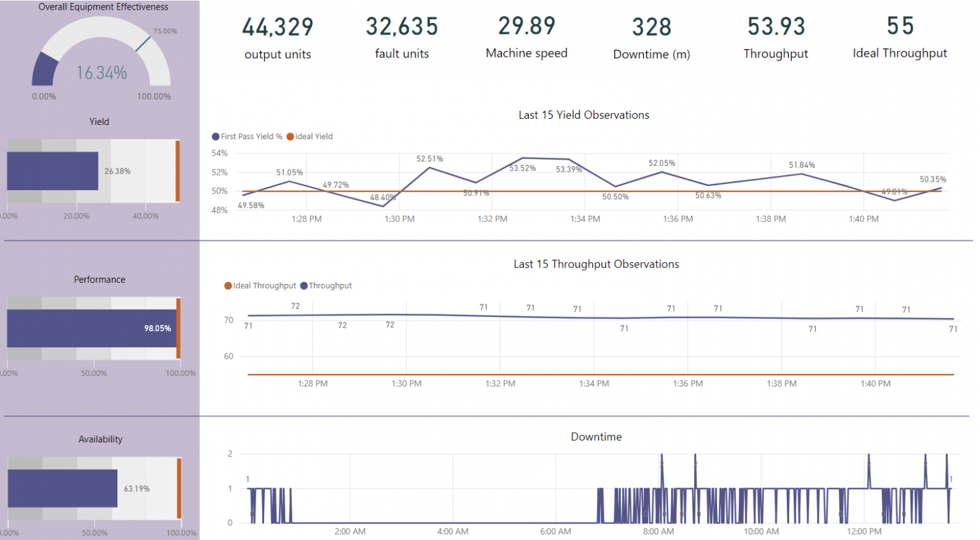Viewport: 980px width, 540px height.
Task: Toggle the Ideal Yield legend item
Action: pos(309,136)
